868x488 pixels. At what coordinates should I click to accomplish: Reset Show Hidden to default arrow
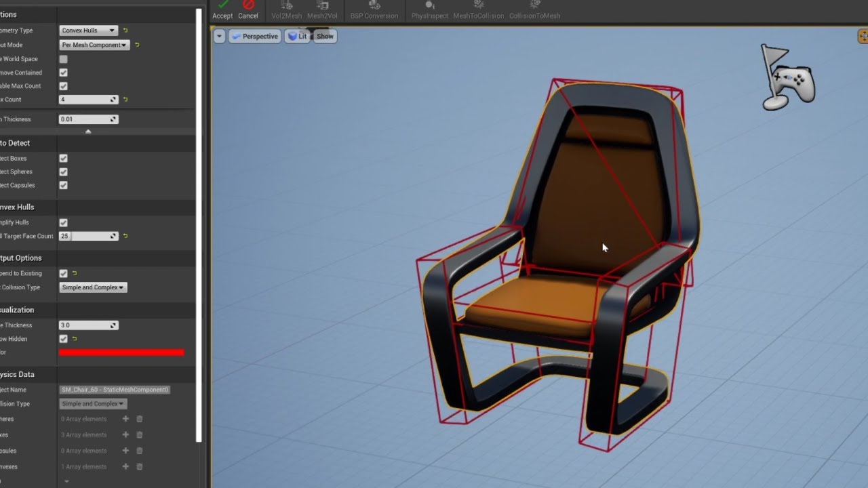pos(75,339)
